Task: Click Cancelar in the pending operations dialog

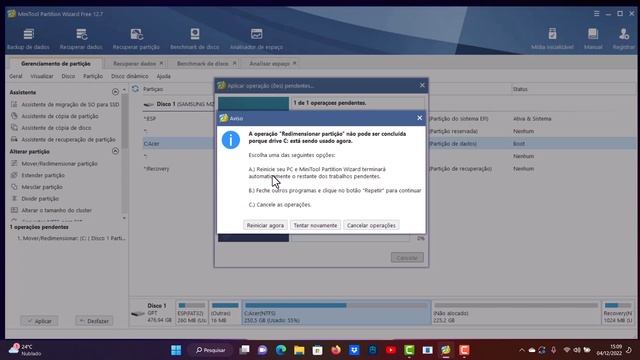Action: 407,258
